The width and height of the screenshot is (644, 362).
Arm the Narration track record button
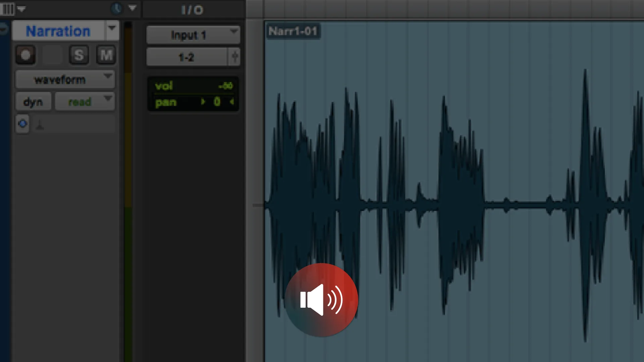25,55
